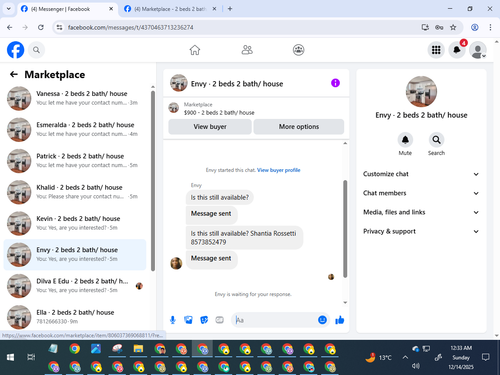The height and width of the screenshot is (375, 500).
Task: Send a thumbs-up like
Action: [x=340, y=320]
